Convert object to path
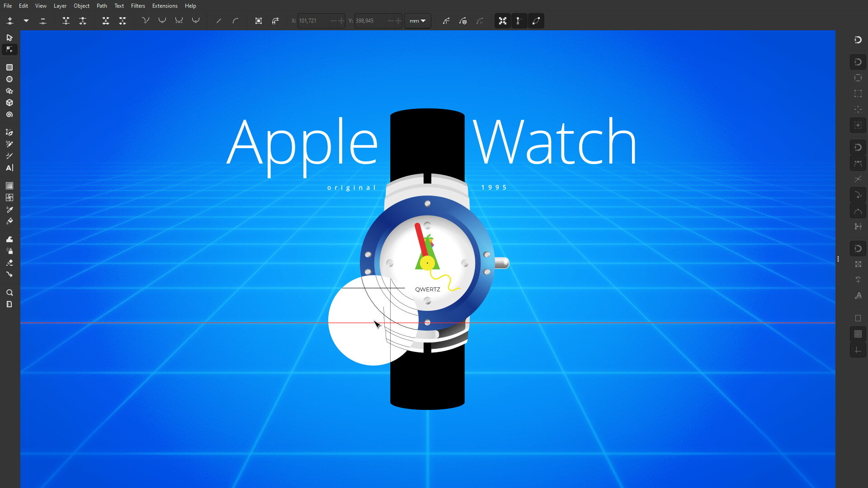This screenshot has width=868, height=488. point(259,21)
